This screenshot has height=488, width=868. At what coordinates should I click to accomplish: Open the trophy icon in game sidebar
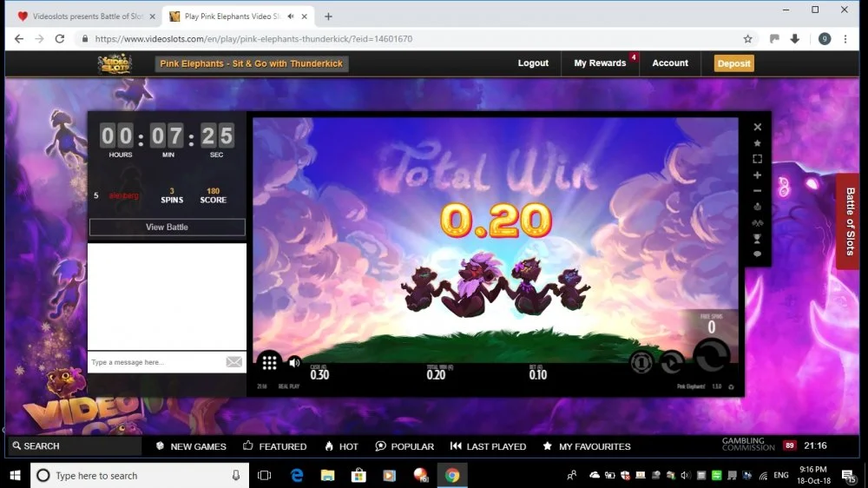757,239
